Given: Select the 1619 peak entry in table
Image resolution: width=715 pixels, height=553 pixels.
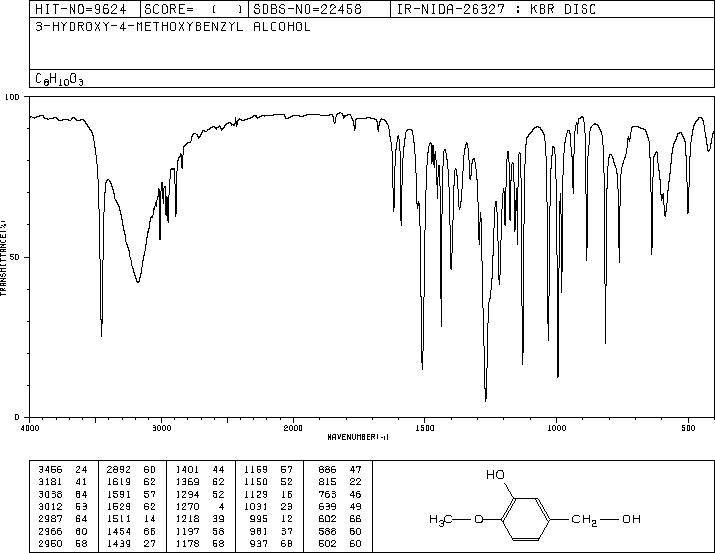Looking at the screenshot, I should (131, 482).
